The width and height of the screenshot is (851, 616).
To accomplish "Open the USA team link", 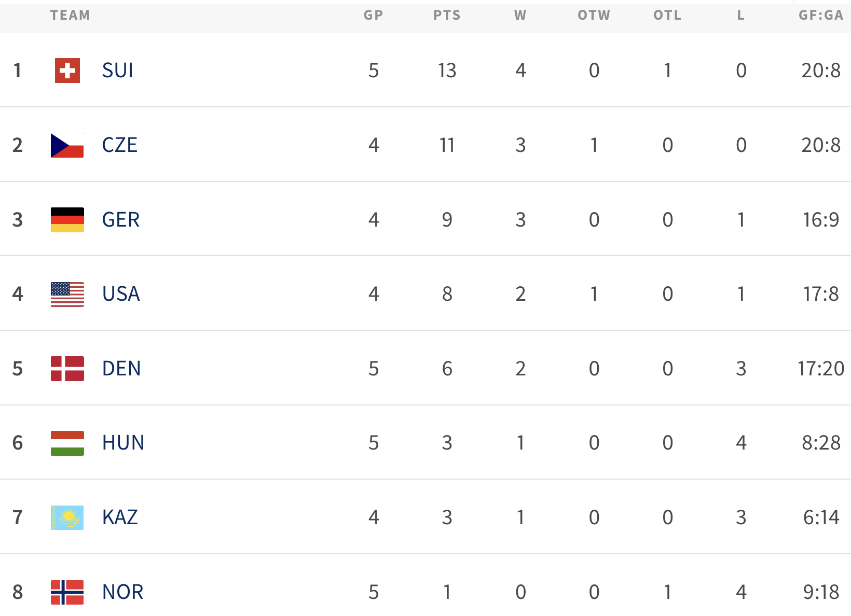I will [121, 294].
